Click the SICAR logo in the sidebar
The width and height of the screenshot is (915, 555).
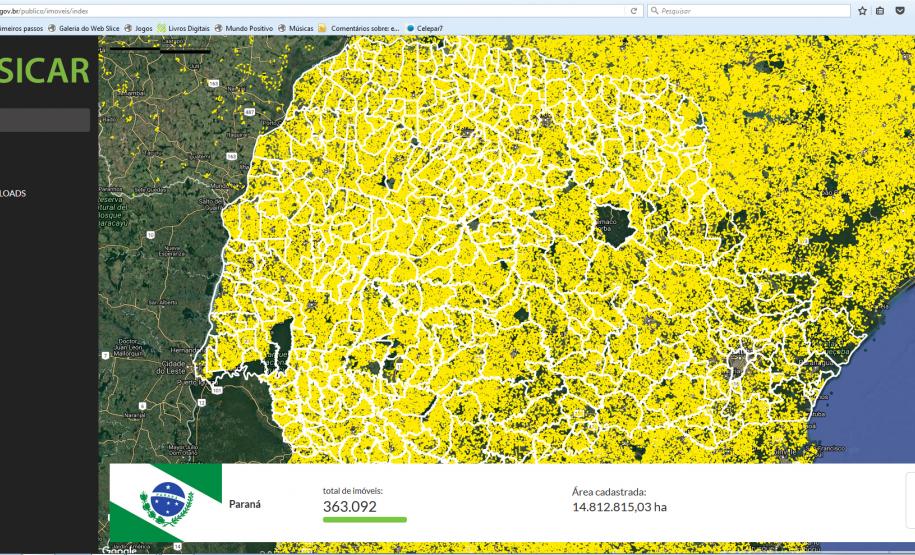pos(45,72)
